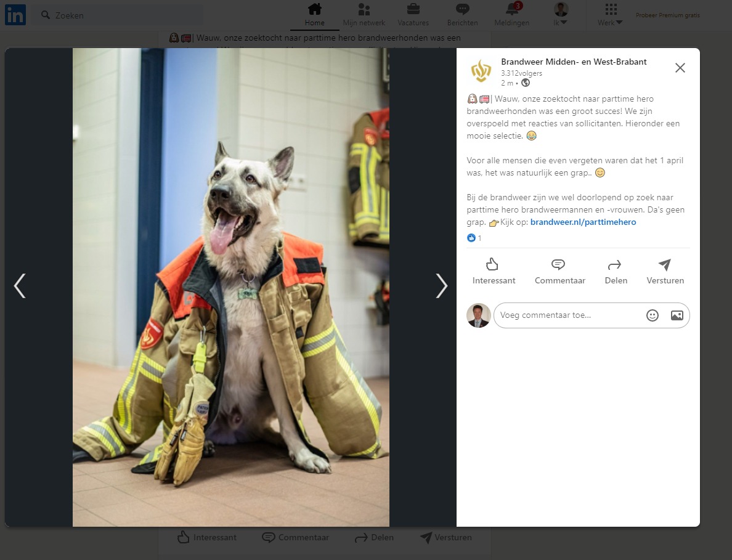Click Delen in the side panel
The height and width of the screenshot is (560, 732).
coord(616,271)
